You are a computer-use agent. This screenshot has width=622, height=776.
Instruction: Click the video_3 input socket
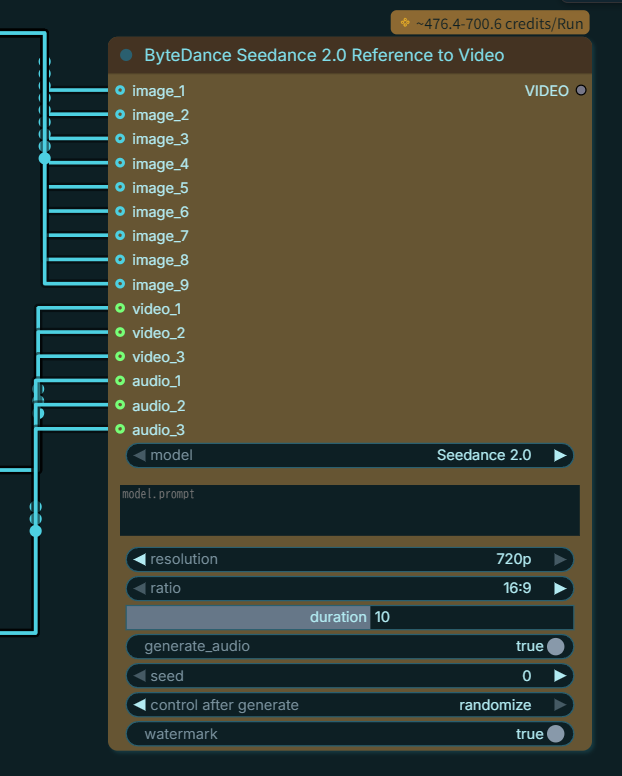tap(120, 356)
